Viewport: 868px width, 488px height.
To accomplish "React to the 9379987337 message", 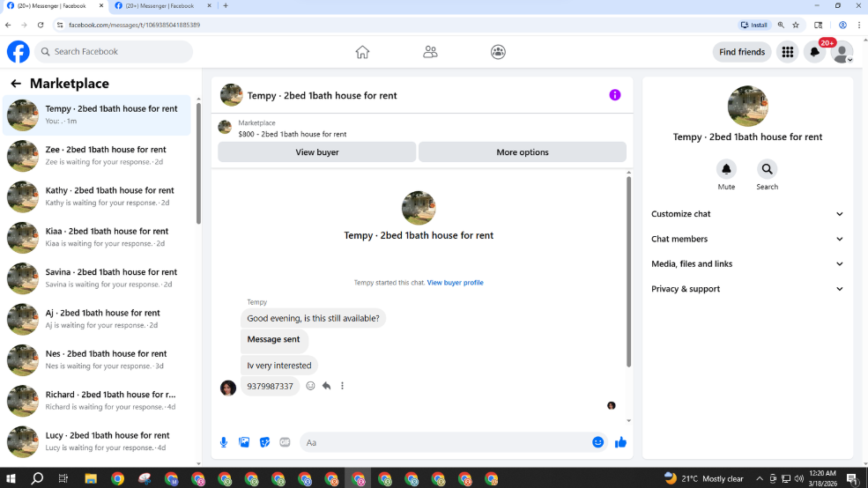I will pyautogui.click(x=310, y=386).
